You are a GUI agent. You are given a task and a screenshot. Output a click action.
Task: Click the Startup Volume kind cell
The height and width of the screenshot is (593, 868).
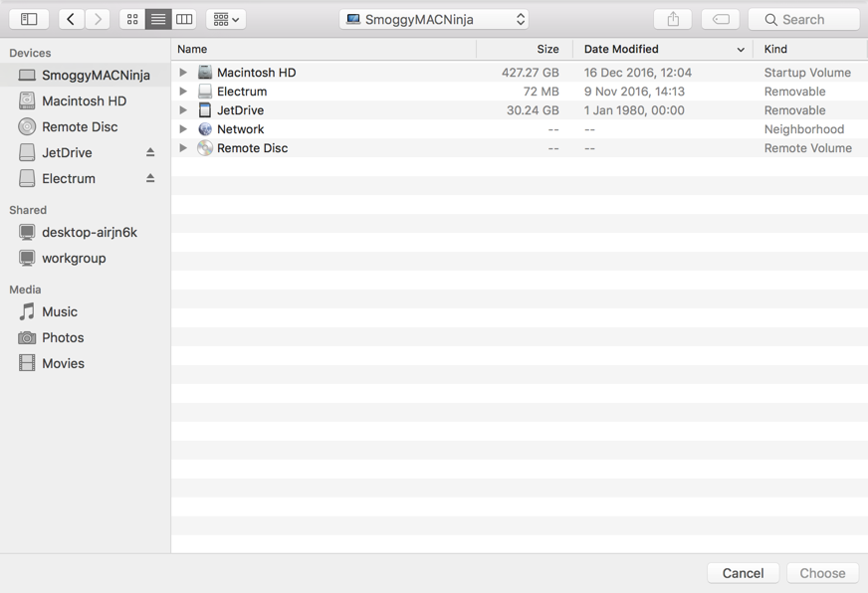coord(807,73)
